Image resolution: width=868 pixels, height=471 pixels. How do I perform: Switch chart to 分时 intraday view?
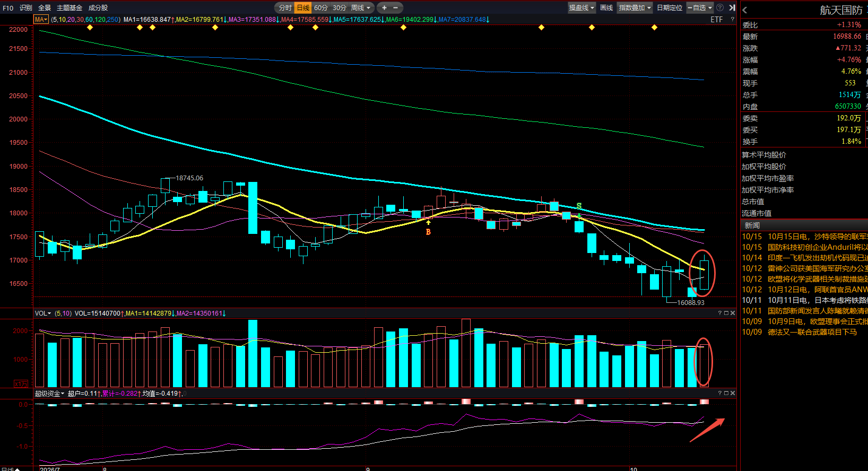pyautogui.click(x=285, y=7)
